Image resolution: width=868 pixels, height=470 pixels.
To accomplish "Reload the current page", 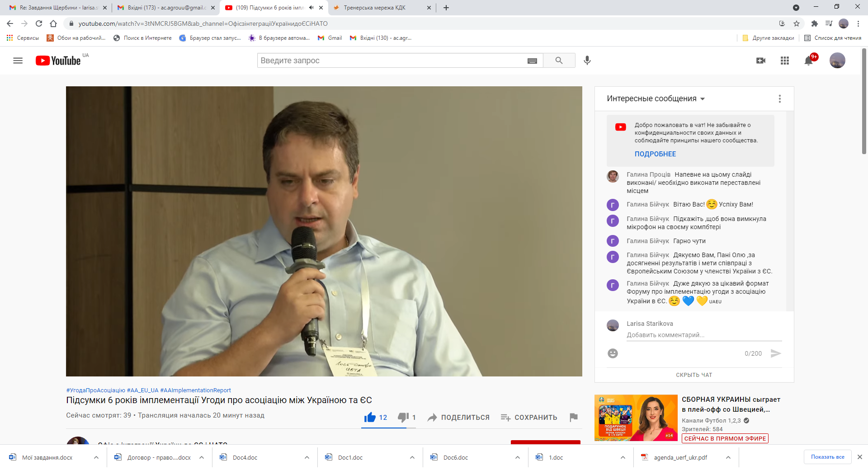I will point(39,23).
